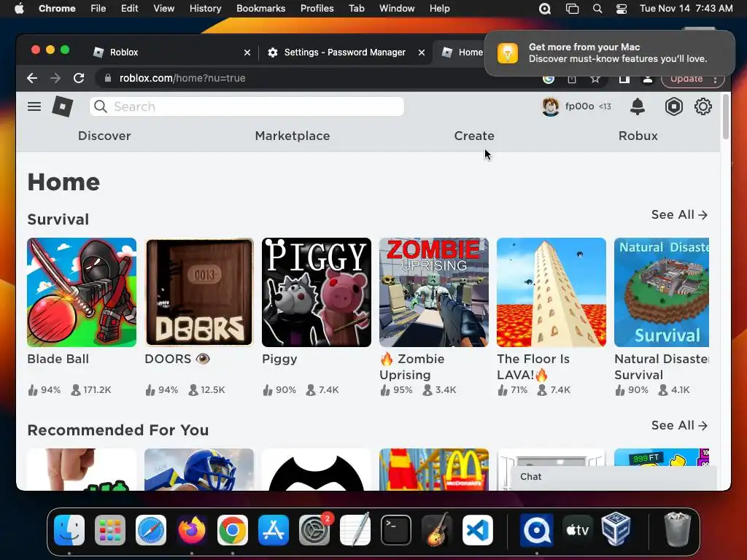Click the Roblox logo icon
Screen dimensions: 747x560
pyautogui.click(x=63, y=106)
